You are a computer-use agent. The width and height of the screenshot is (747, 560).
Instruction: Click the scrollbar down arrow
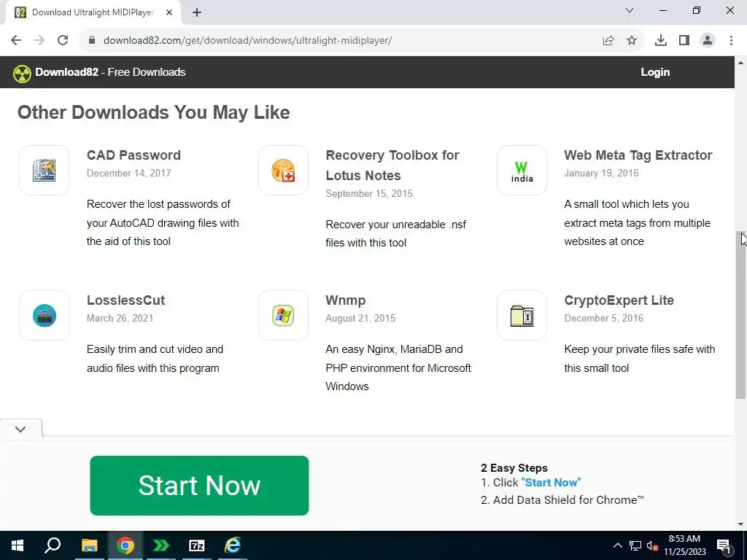[x=740, y=524]
